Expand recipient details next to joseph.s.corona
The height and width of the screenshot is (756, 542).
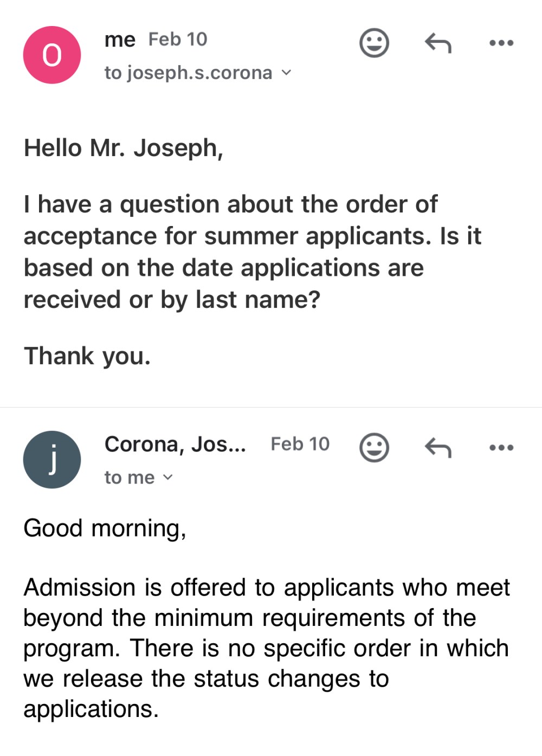pyautogui.click(x=286, y=73)
